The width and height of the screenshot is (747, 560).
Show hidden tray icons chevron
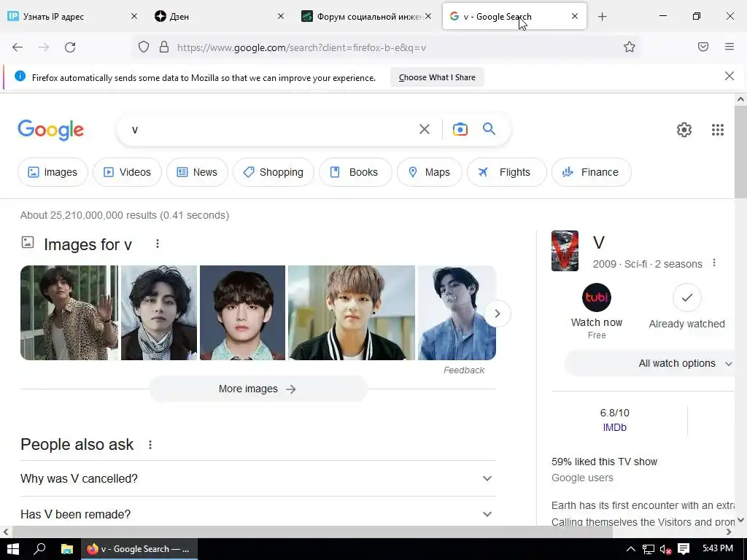point(630,549)
